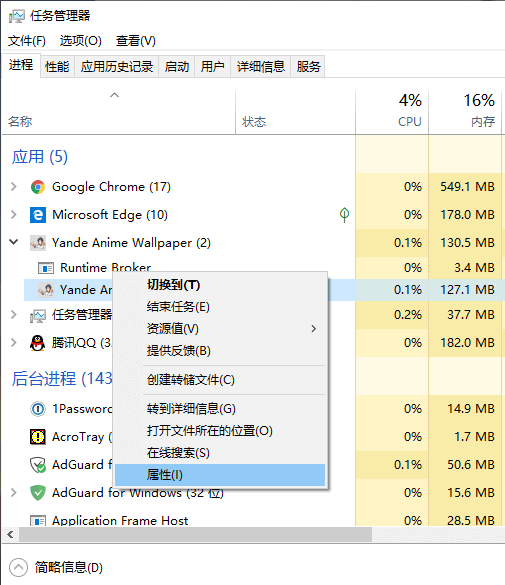Image resolution: width=505 pixels, height=585 pixels.
Task: Click the 1Password process icon
Action: [x=38, y=409]
